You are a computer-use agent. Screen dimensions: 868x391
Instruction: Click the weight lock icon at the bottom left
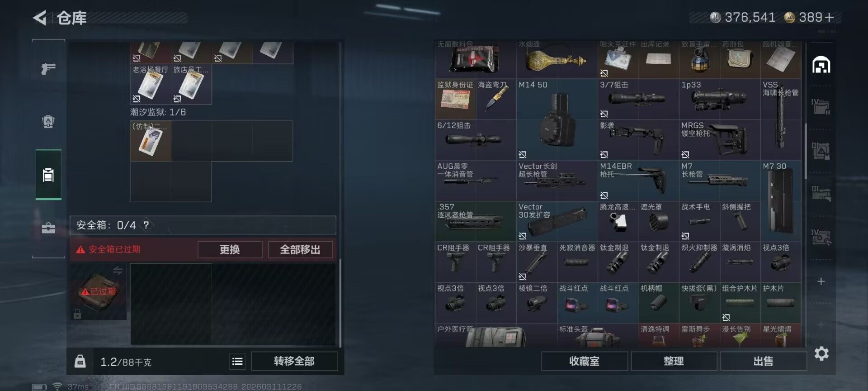pos(80,361)
